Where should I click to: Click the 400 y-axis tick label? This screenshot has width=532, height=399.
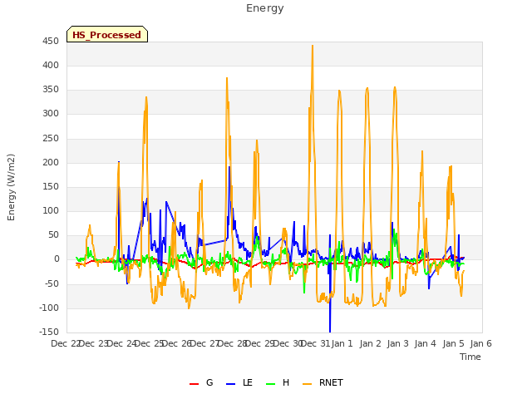click(x=51, y=65)
